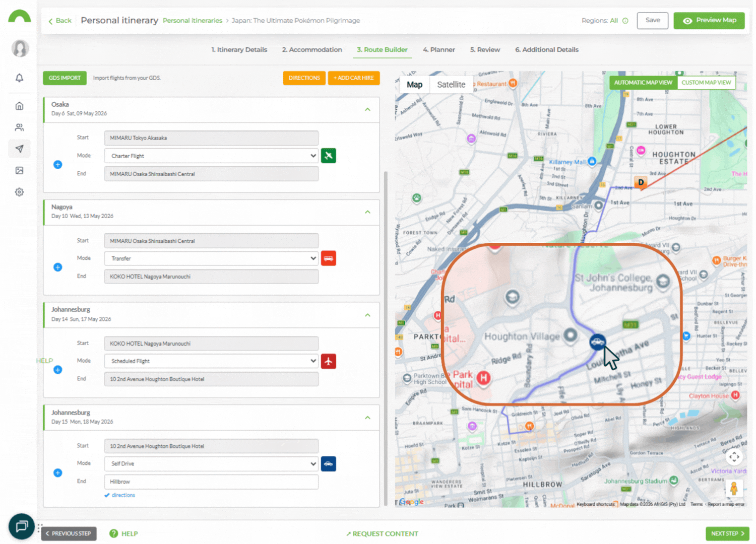Screen dimensions: 756x544
Task: Click the blue plus icon in the Nagoya card
Action: pyautogui.click(x=58, y=267)
